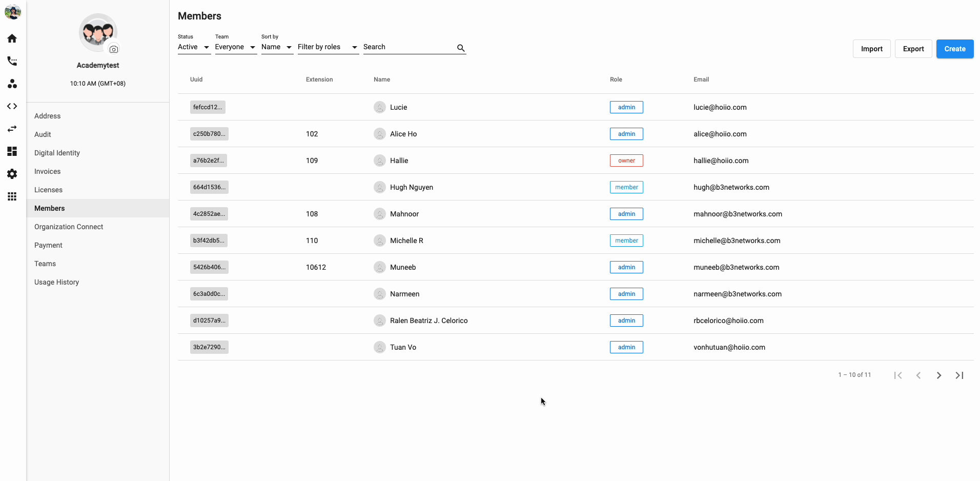Open the Sort by dropdown showing Name
Image resolution: width=980 pixels, height=481 pixels.
[277, 47]
